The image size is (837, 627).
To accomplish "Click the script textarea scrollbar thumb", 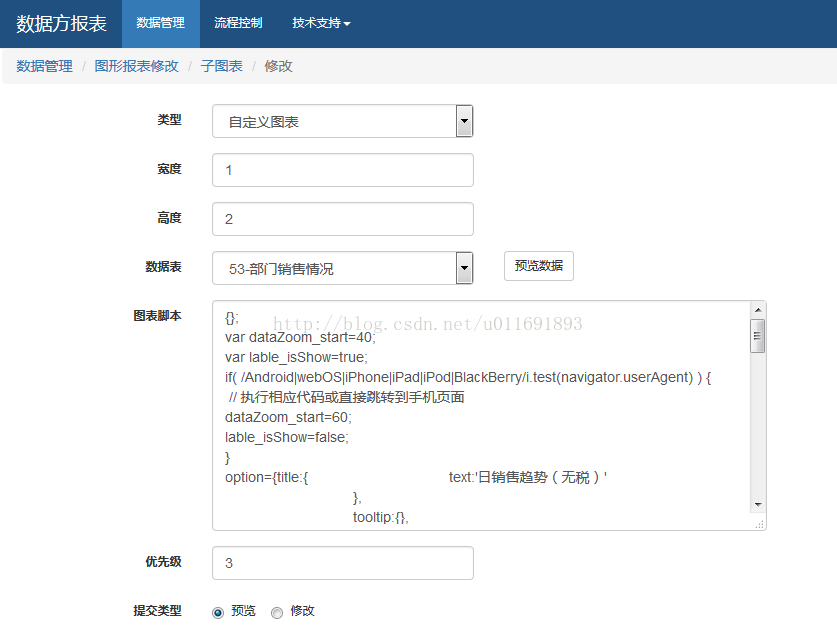I will point(757,336).
